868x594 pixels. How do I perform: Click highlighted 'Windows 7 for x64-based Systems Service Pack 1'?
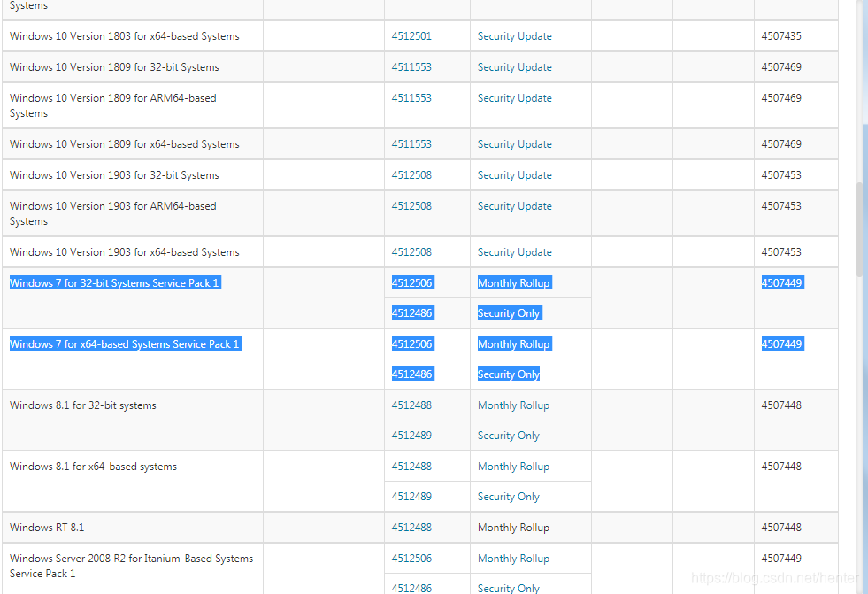[x=125, y=343]
